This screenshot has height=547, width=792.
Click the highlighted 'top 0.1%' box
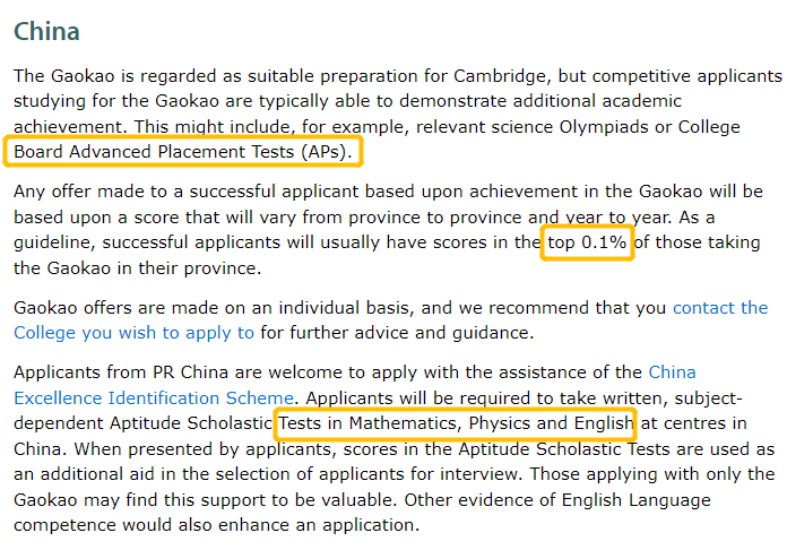[587, 242]
